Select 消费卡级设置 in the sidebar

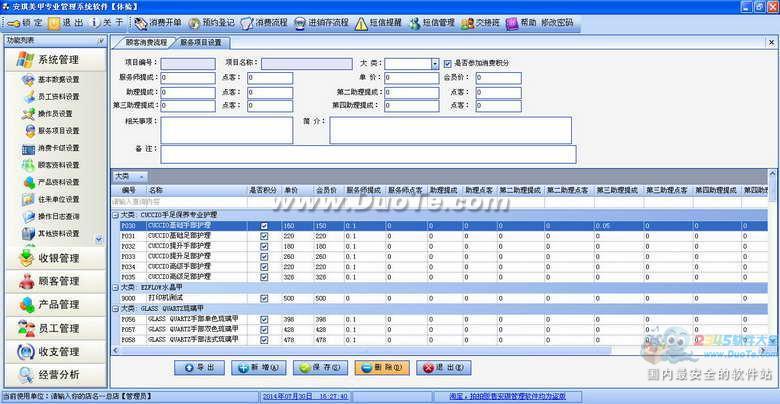tap(54, 149)
